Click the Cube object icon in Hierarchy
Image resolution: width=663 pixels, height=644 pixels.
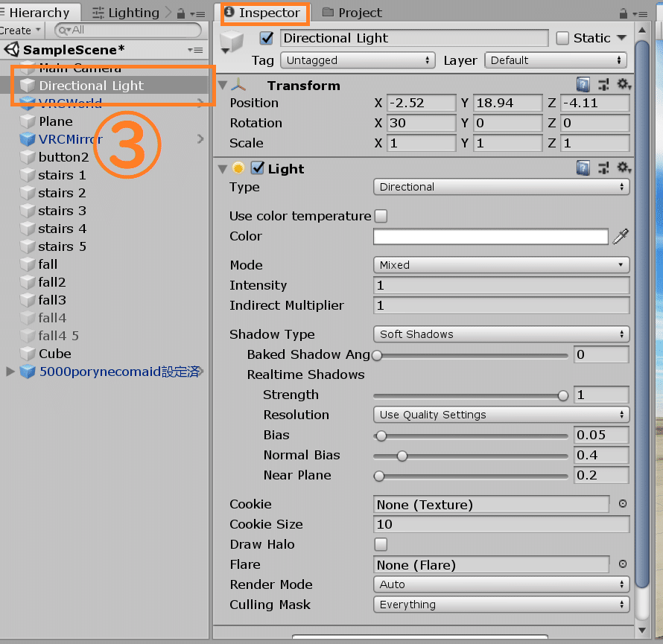coord(28,354)
